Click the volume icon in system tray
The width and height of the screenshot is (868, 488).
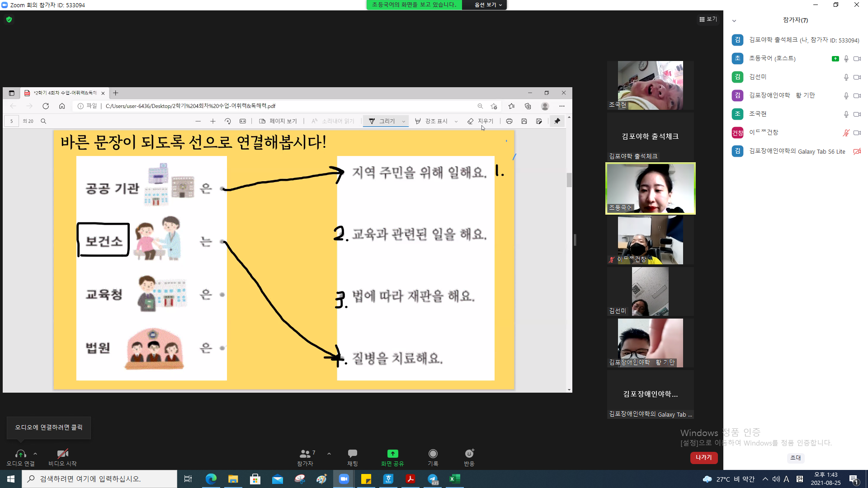pos(776,479)
